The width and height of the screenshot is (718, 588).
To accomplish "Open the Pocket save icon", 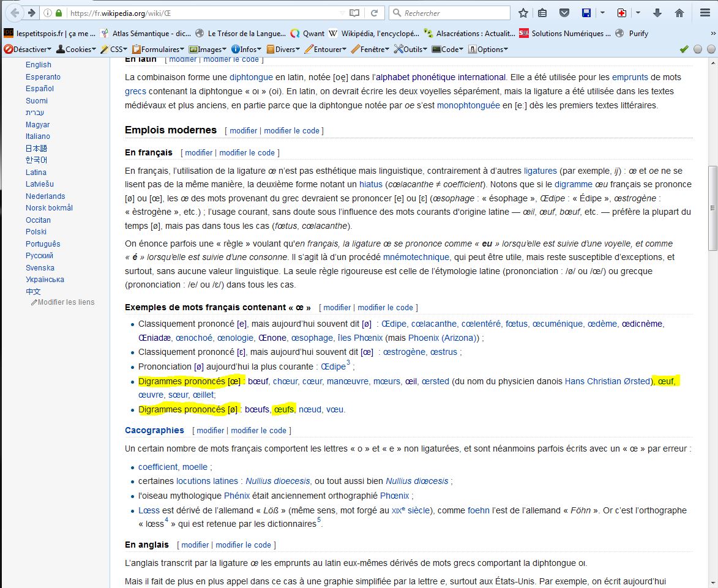I will click(566, 13).
